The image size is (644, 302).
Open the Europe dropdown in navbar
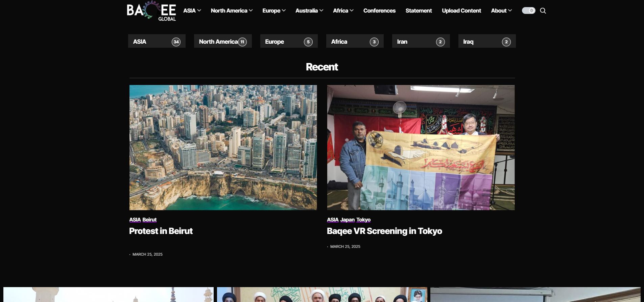(x=274, y=11)
